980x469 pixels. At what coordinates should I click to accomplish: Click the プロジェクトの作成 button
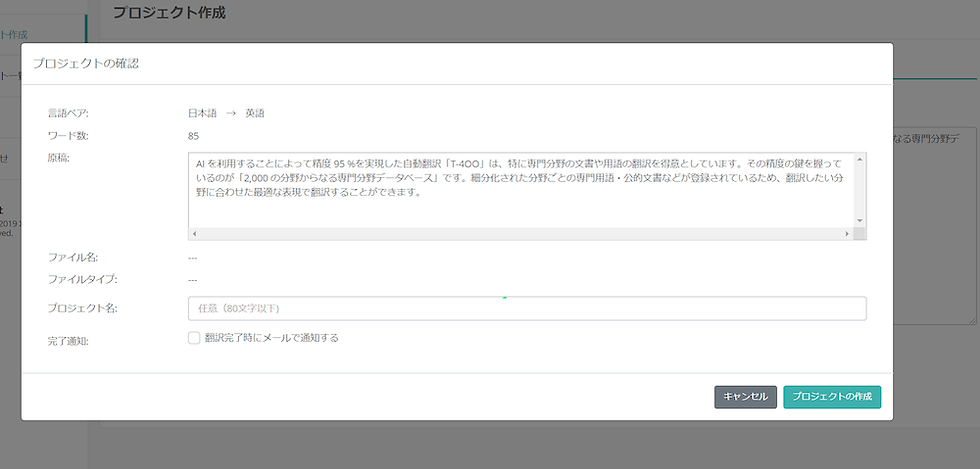point(832,397)
